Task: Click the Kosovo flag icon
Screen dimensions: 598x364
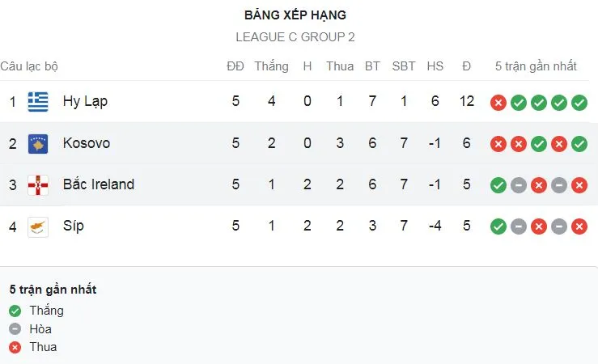Action: tap(38, 144)
